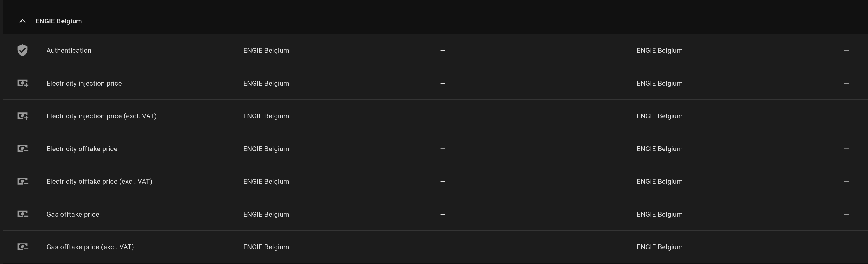868x264 pixels.
Task: Click the Authentication shield check icon
Action: (23, 50)
